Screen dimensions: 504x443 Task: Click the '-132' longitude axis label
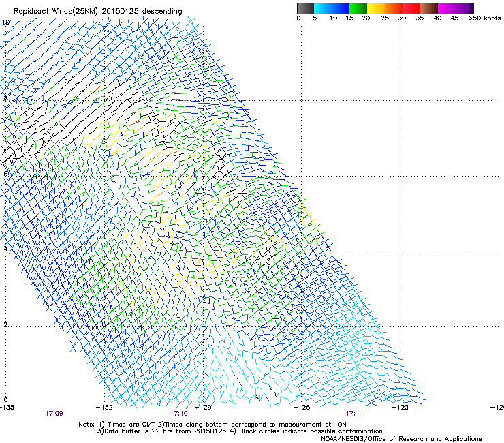click(104, 408)
